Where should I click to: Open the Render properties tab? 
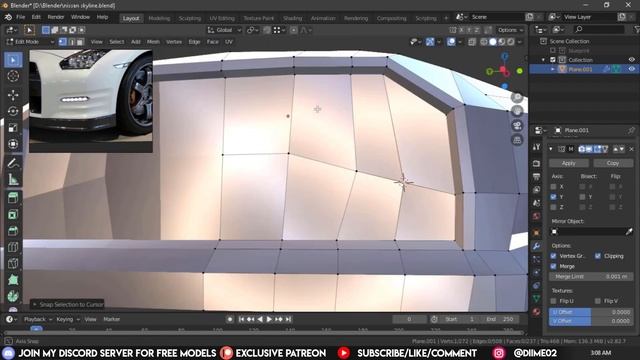(536, 163)
